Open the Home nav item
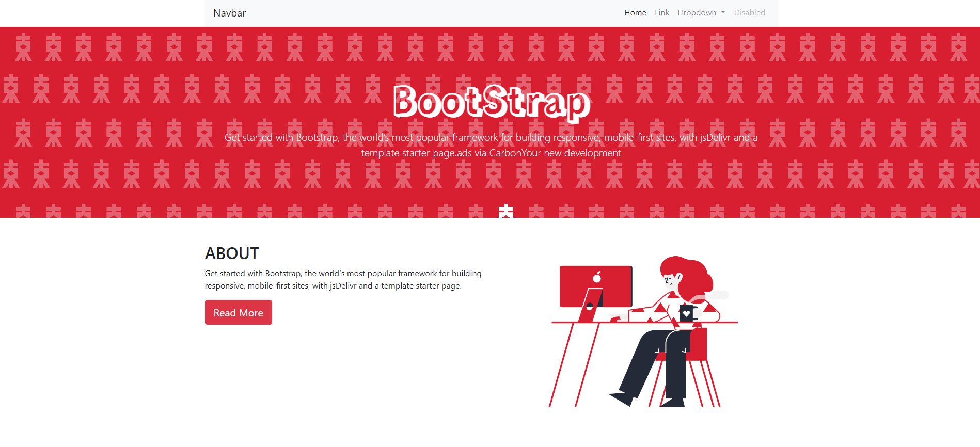Screen dimensions: 980x447 pos(635,13)
